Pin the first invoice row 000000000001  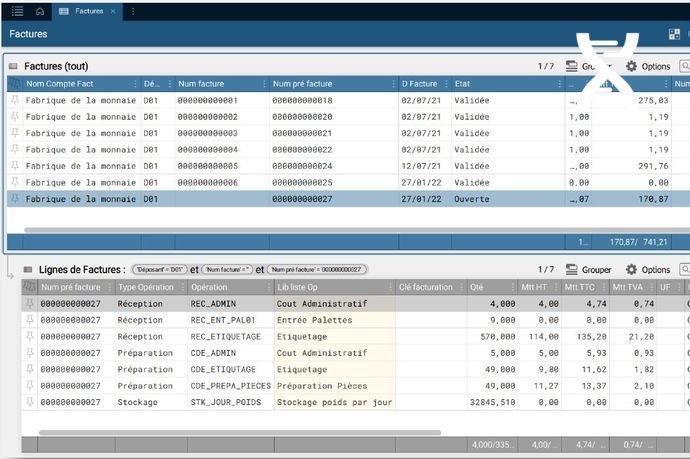pos(14,101)
